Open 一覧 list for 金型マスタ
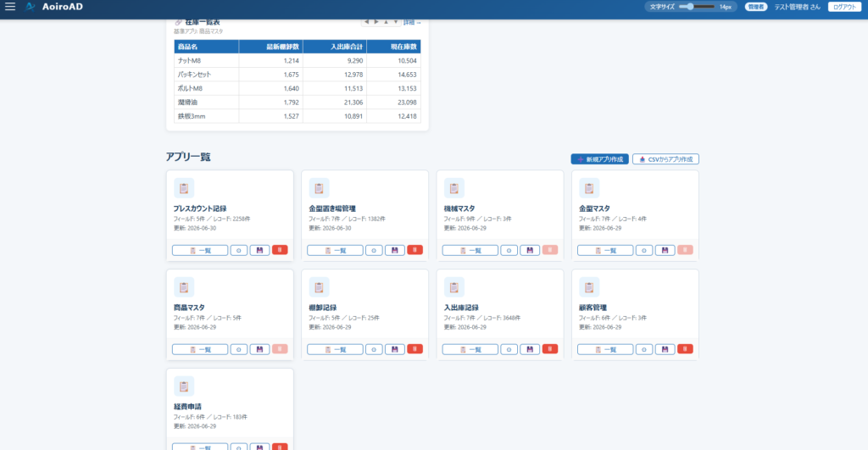Viewport: 868px width, 450px height. [x=605, y=250]
